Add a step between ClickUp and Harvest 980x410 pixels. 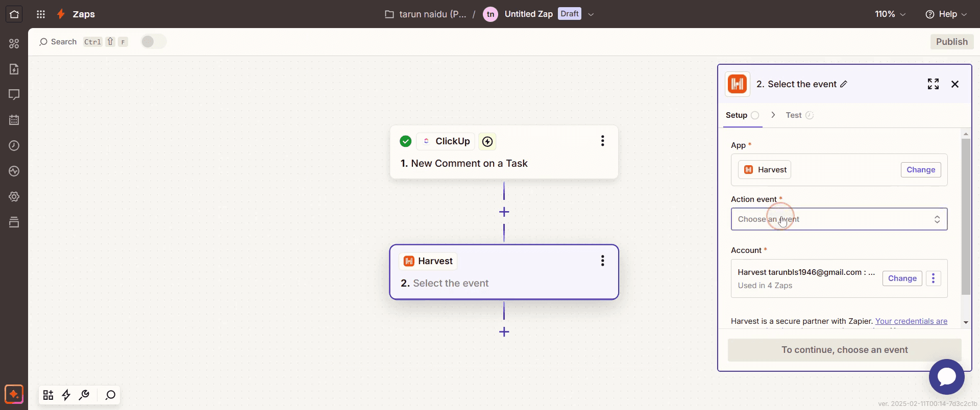pyautogui.click(x=504, y=212)
